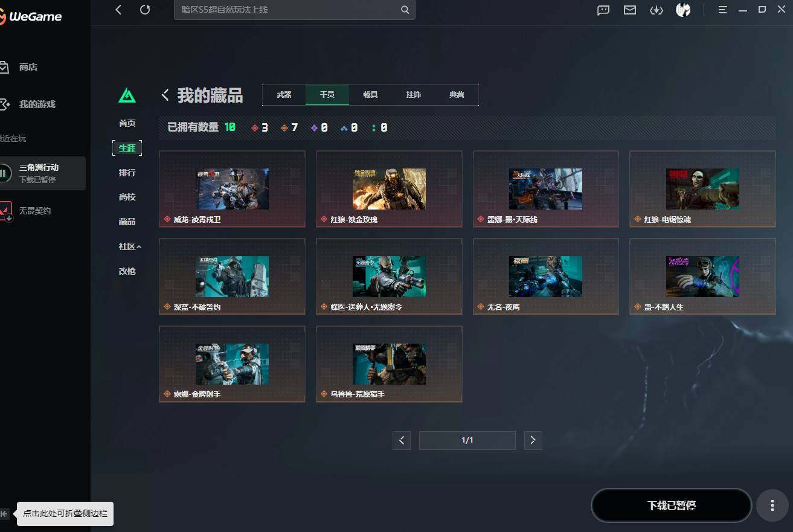The width and height of the screenshot is (793, 532).
Task: Switch to the 武器 tab
Action: pos(283,95)
